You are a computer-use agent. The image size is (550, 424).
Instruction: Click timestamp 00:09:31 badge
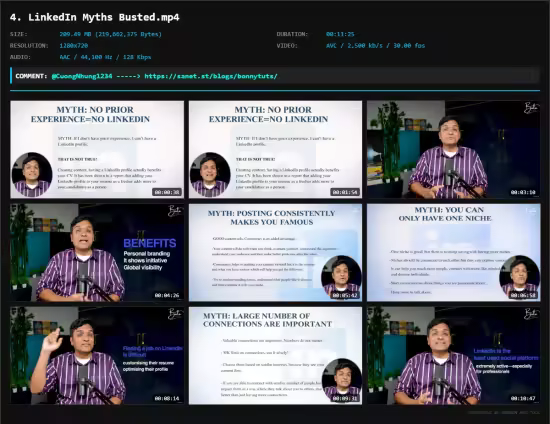coord(345,398)
